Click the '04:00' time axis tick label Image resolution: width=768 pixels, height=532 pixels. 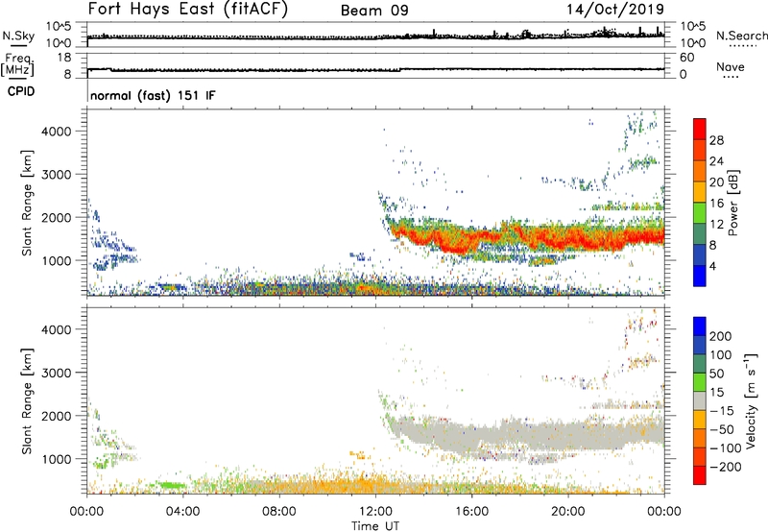pos(182,512)
